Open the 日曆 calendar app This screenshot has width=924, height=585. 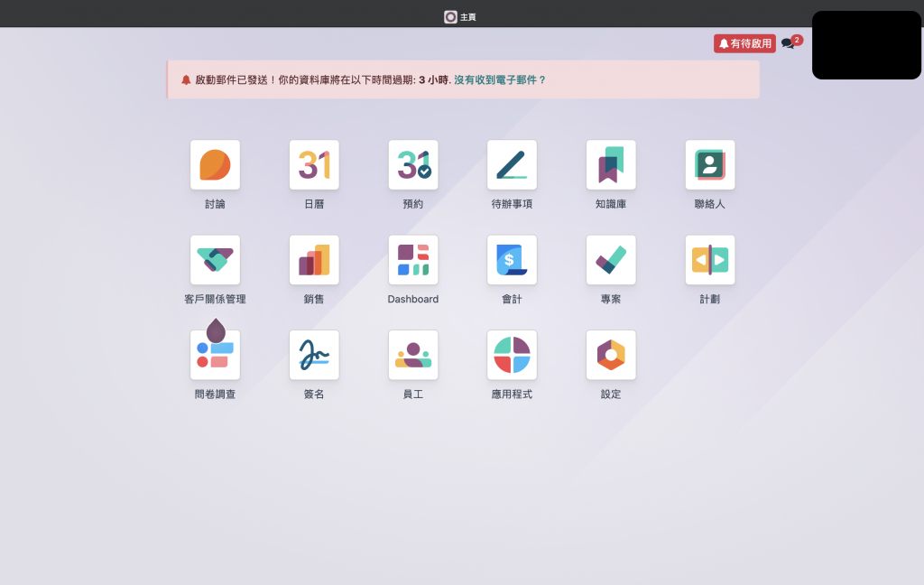314,165
